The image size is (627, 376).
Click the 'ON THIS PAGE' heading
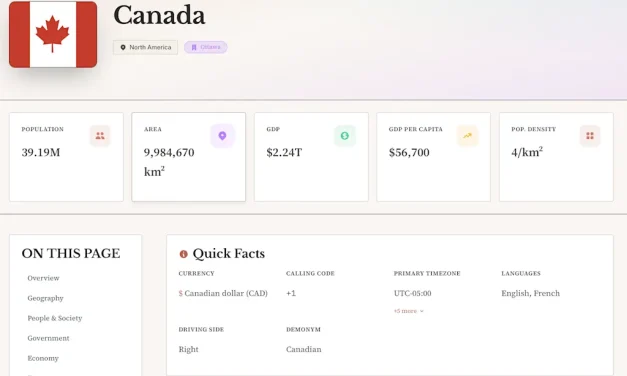click(x=71, y=254)
